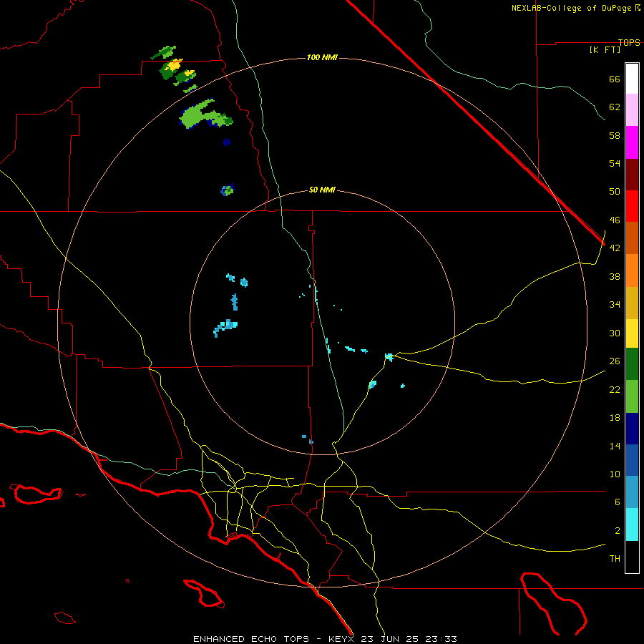Click the dark green 30 kft legend swatch
This screenshot has height=644, width=644.
[x=632, y=364]
